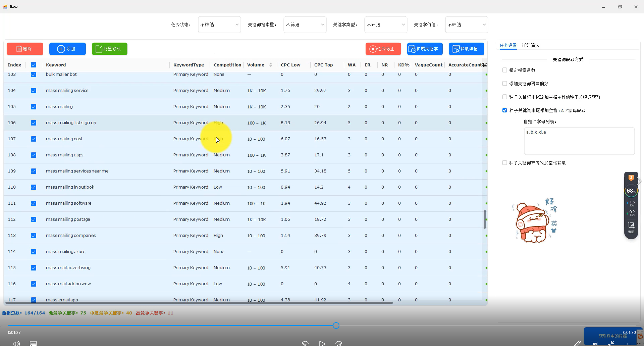Stop the task with 任务停止
This screenshot has width=644, height=346.
pos(383,49)
